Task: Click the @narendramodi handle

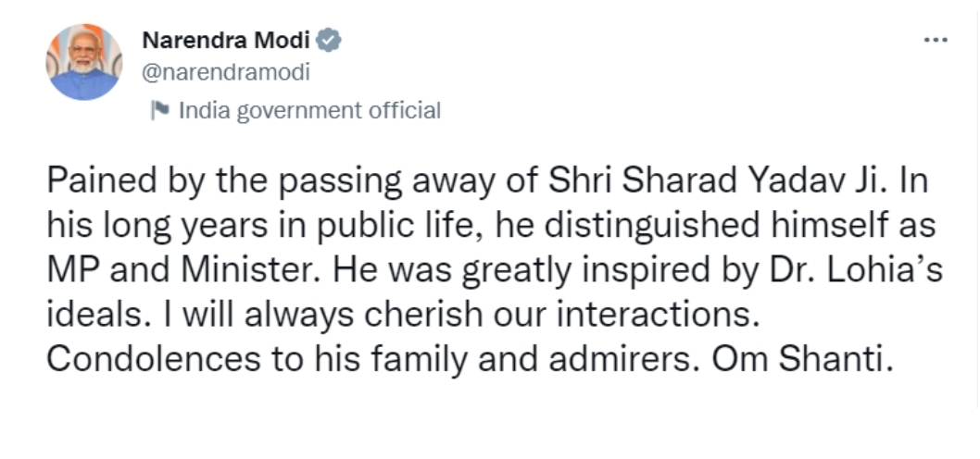Action: coord(226,72)
